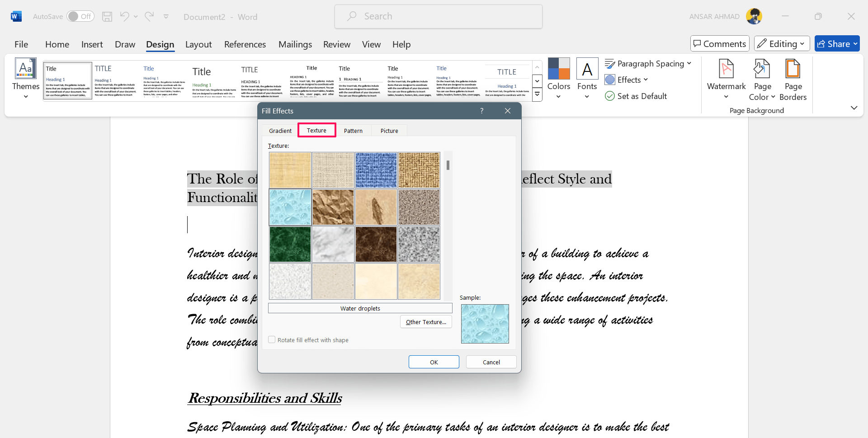Screen dimensions: 868x438
Task: Check Rotate fill effect with shape
Action: (272, 340)
